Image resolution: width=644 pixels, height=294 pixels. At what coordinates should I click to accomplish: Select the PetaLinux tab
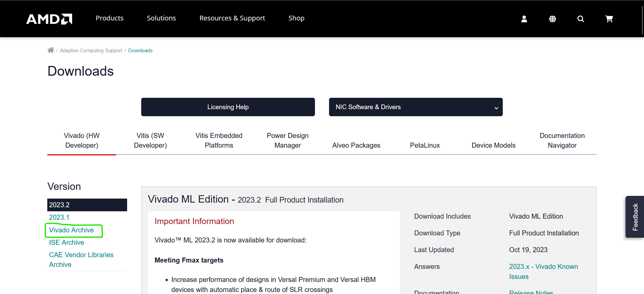point(425,145)
